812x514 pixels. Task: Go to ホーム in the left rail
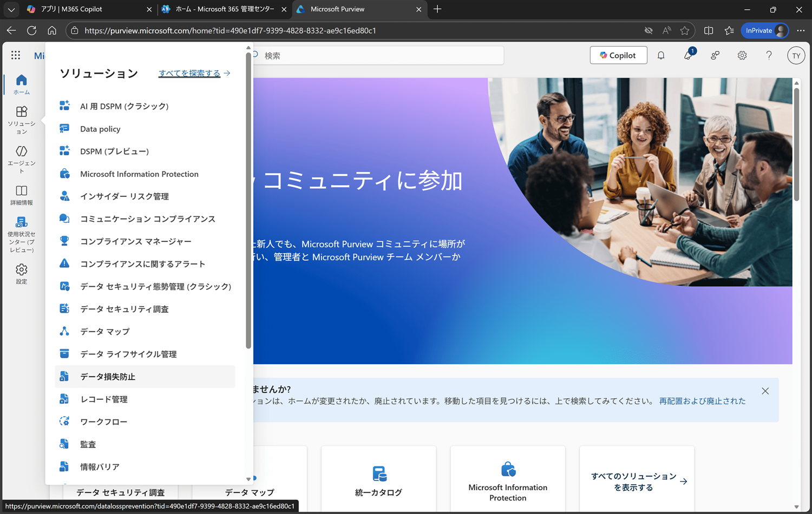(x=22, y=84)
